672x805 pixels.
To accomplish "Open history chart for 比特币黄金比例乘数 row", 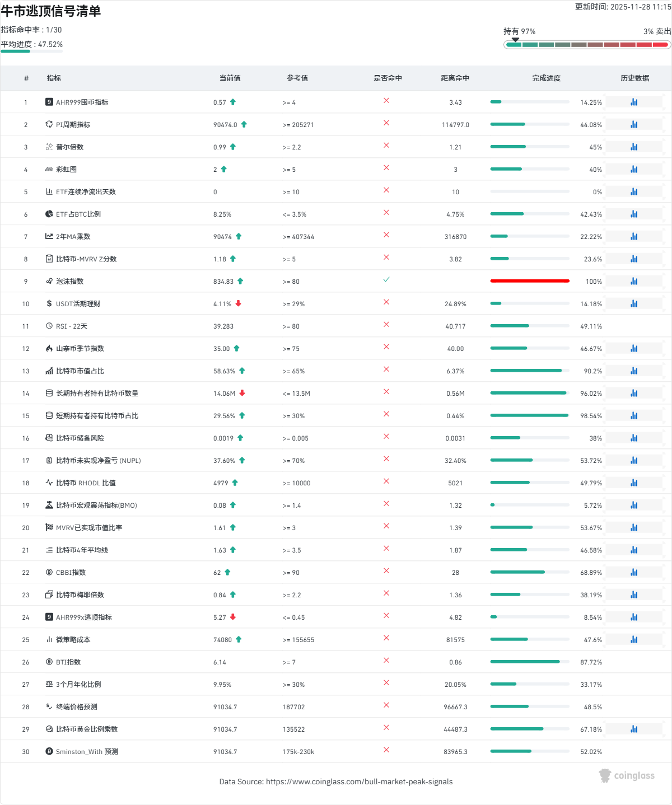I will pos(634,729).
